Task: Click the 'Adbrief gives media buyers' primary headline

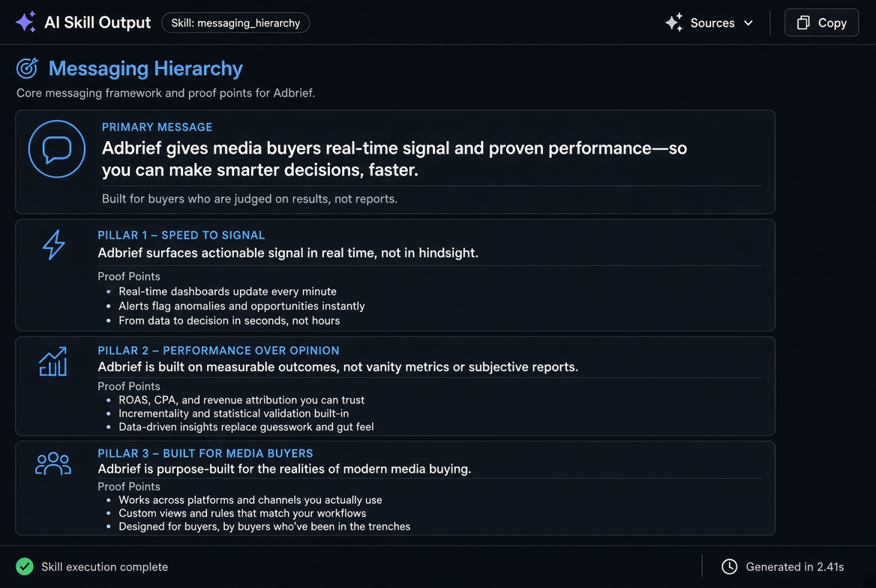Action: point(394,159)
